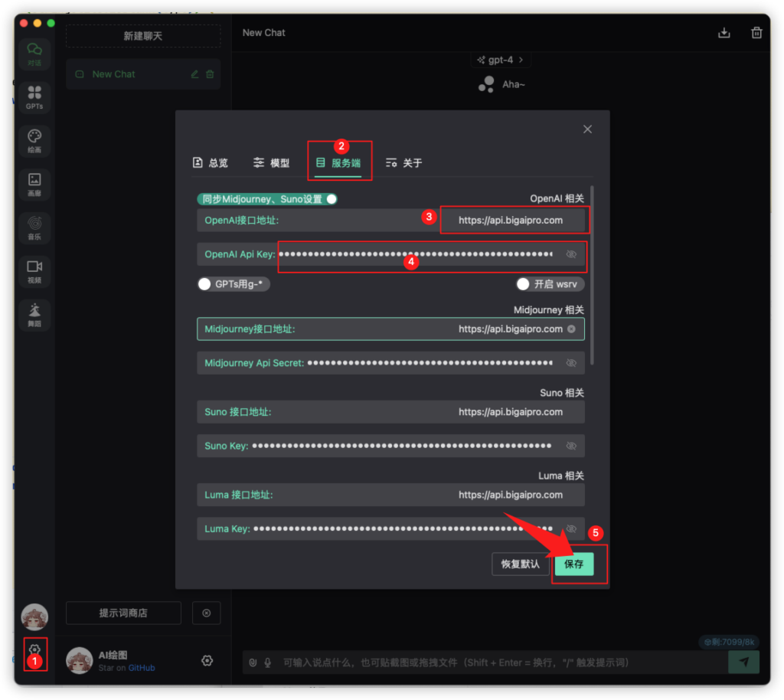784x700 pixels.
Task: Send message with paper plane button
Action: (x=744, y=662)
